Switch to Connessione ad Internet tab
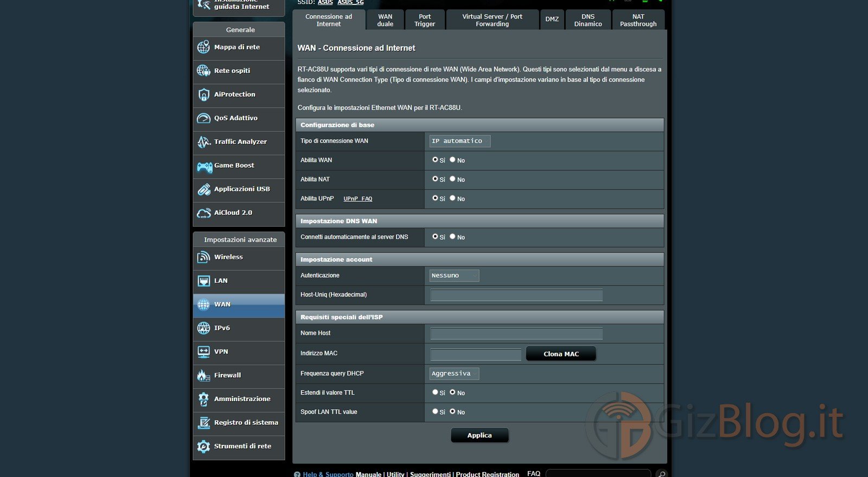The width and height of the screenshot is (868, 477). click(329, 20)
